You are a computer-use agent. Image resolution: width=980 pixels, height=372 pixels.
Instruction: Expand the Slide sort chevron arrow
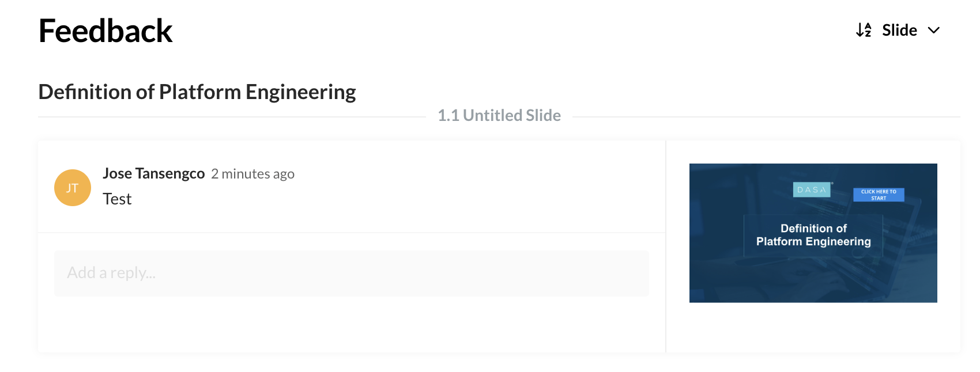[x=934, y=31]
